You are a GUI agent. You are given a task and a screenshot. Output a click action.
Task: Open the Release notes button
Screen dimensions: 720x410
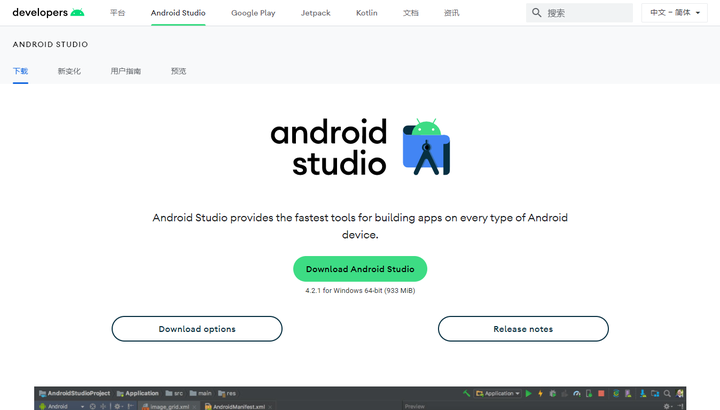pos(523,329)
